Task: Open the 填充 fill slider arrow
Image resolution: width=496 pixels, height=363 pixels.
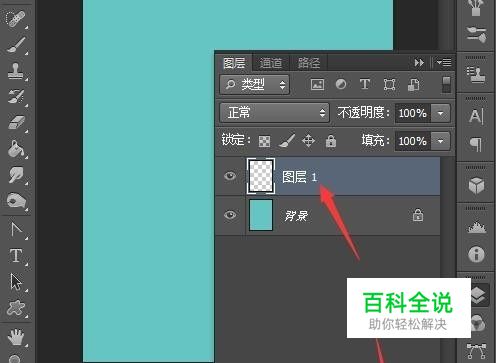Action: click(x=440, y=141)
